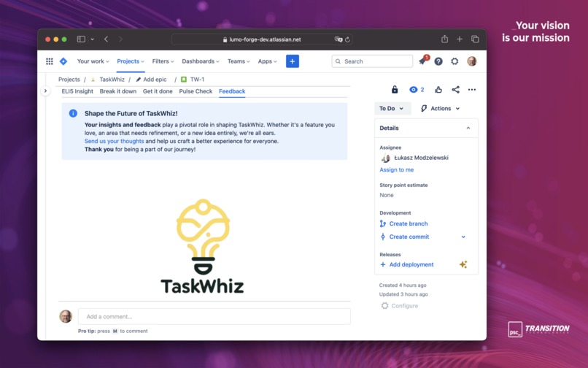
Task: Click TaskWhiz in the breadcrumb
Action: [112, 80]
